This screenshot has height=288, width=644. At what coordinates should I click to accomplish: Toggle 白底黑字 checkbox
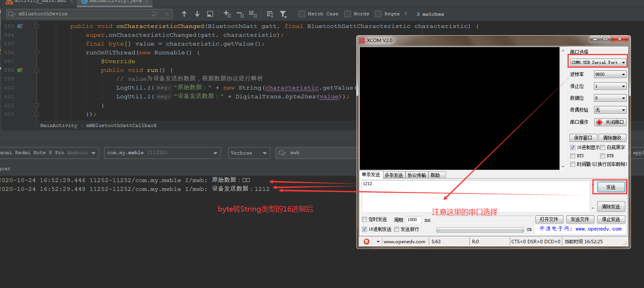602,147
